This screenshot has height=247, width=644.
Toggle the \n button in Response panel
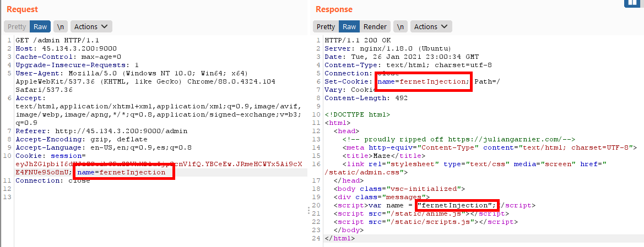pyautogui.click(x=401, y=26)
